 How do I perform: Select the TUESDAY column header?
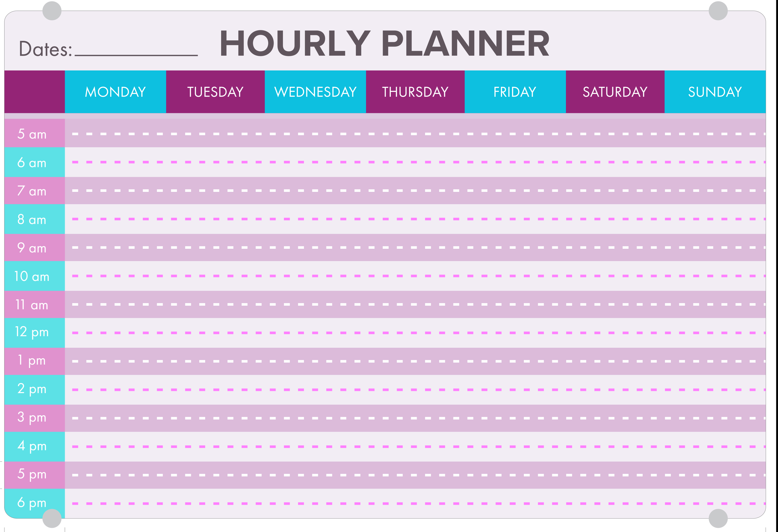coord(215,92)
